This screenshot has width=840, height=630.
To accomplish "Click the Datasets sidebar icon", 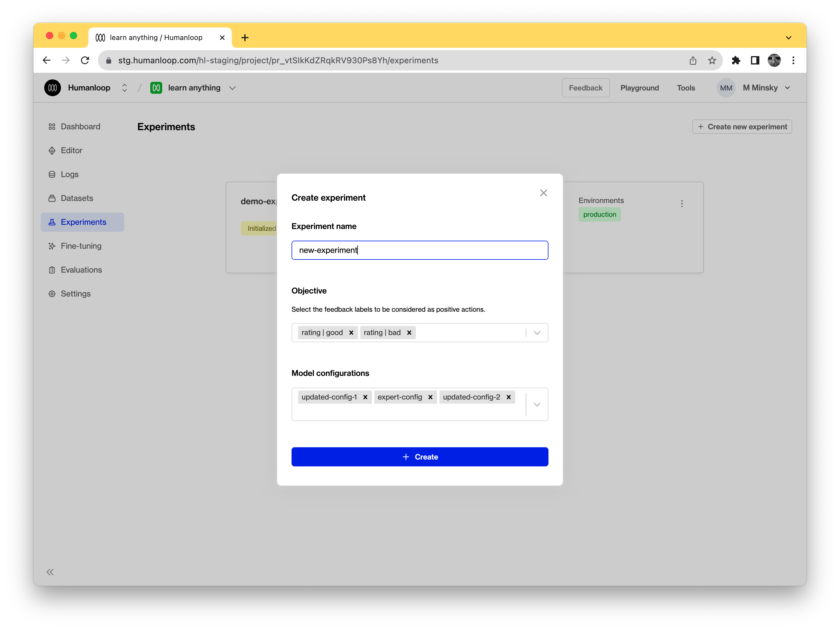I will pos(52,198).
